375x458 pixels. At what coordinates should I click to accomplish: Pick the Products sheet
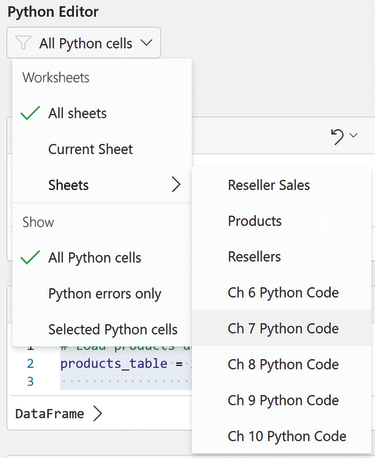282,221
